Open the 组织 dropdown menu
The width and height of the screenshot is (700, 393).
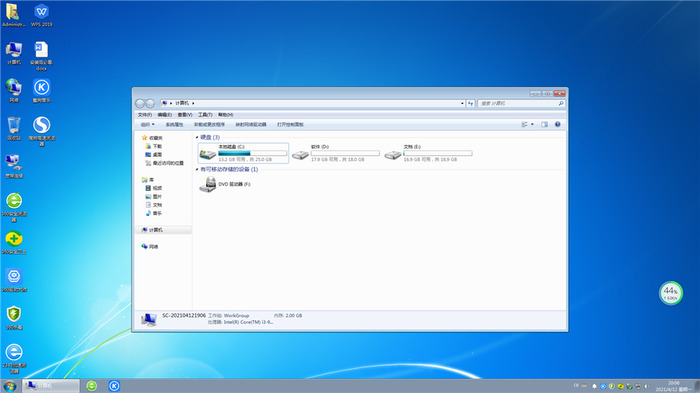click(148, 125)
